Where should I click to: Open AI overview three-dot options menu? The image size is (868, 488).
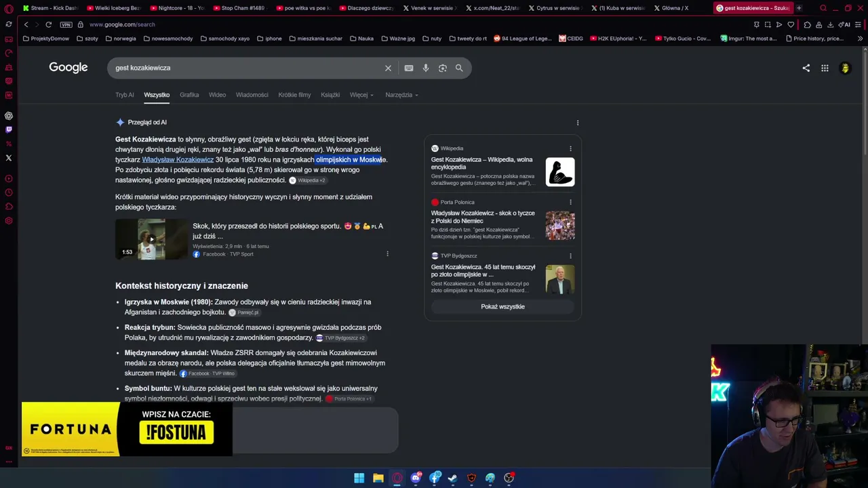point(578,123)
